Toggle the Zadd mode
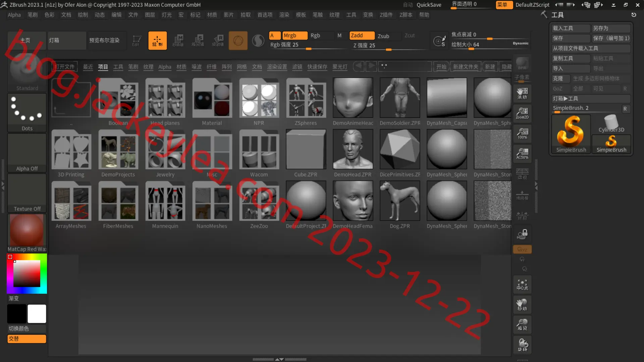644x362 pixels. click(362, 36)
